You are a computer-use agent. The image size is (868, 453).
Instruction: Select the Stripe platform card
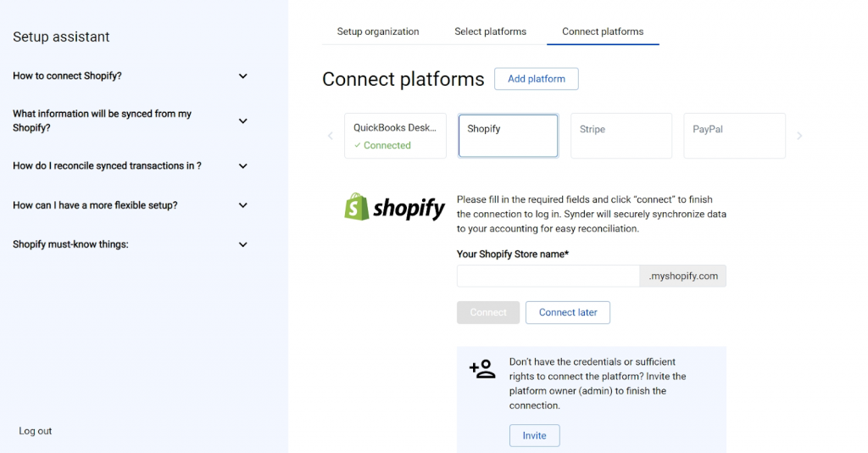tap(620, 136)
